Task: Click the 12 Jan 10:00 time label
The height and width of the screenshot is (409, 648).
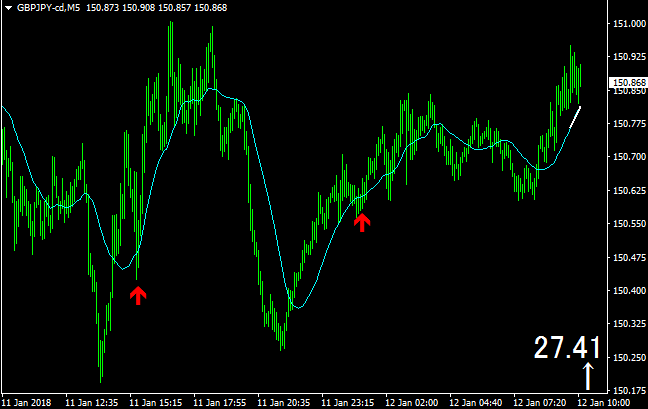Action: [x=604, y=402]
